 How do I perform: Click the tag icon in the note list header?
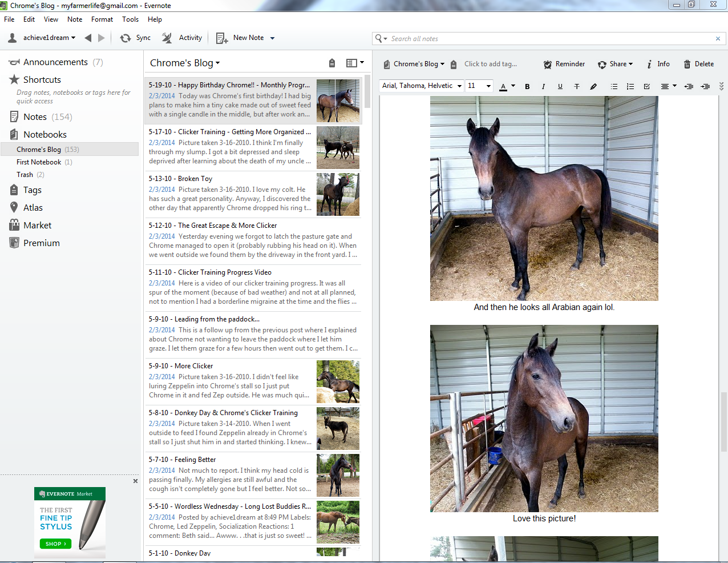click(332, 63)
